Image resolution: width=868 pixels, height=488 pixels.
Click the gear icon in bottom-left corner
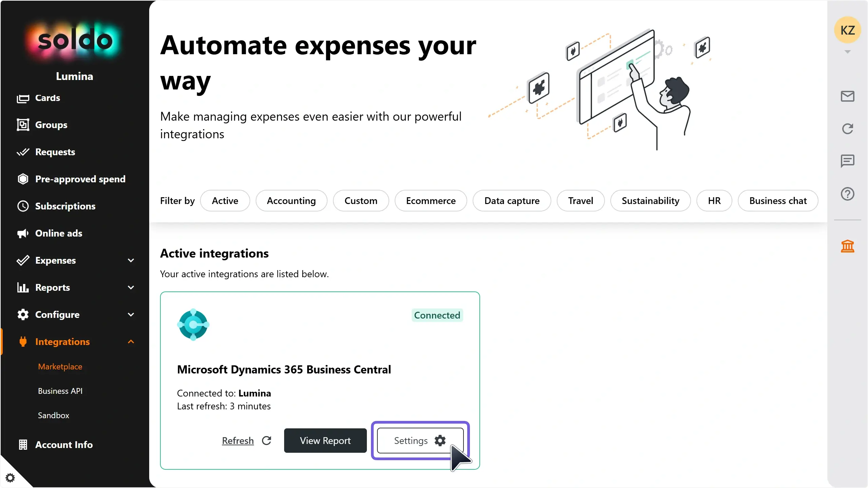[x=10, y=477]
